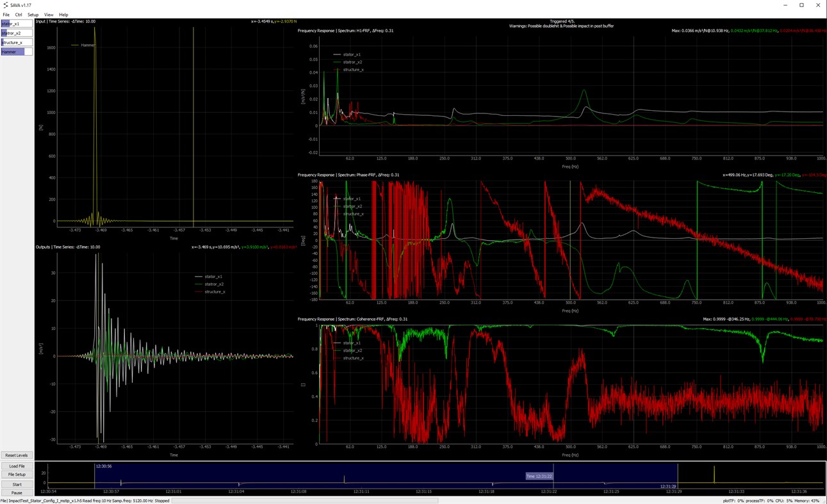Click structure_x legend in Outputs time series
This screenshot has width=827, height=504.
[209, 292]
